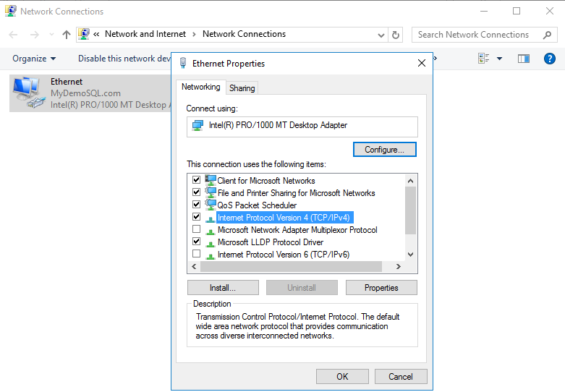Screen dimensions: 565x392
Task: Open Properties for the selected item
Action: 381,287
